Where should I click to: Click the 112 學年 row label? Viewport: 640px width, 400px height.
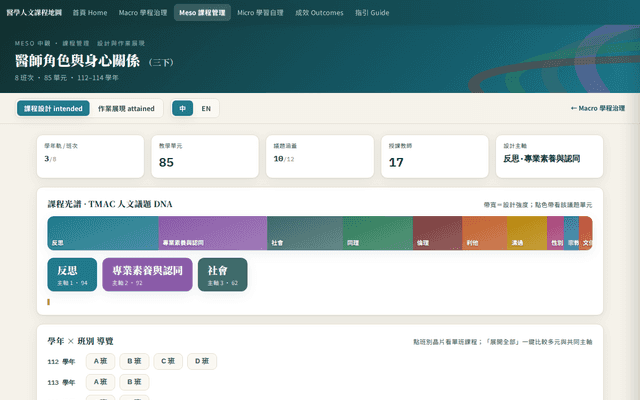tap(61, 362)
